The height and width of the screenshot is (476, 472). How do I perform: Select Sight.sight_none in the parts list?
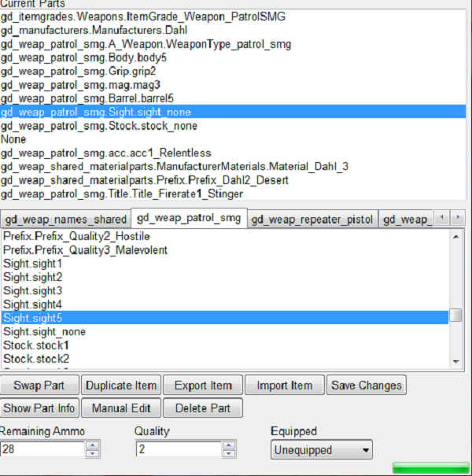pos(45,331)
